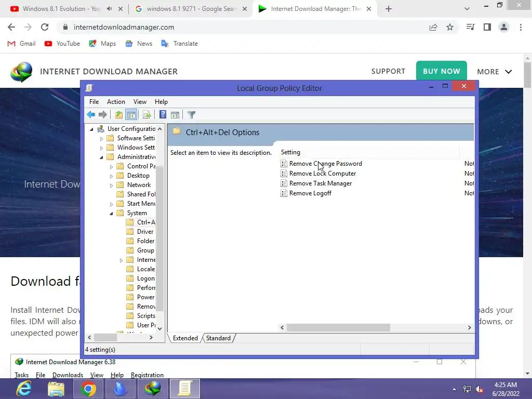The height and width of the screenshot is (399, 532).
Task: Expand the Start Menu tree node
Action: (111, 204)
